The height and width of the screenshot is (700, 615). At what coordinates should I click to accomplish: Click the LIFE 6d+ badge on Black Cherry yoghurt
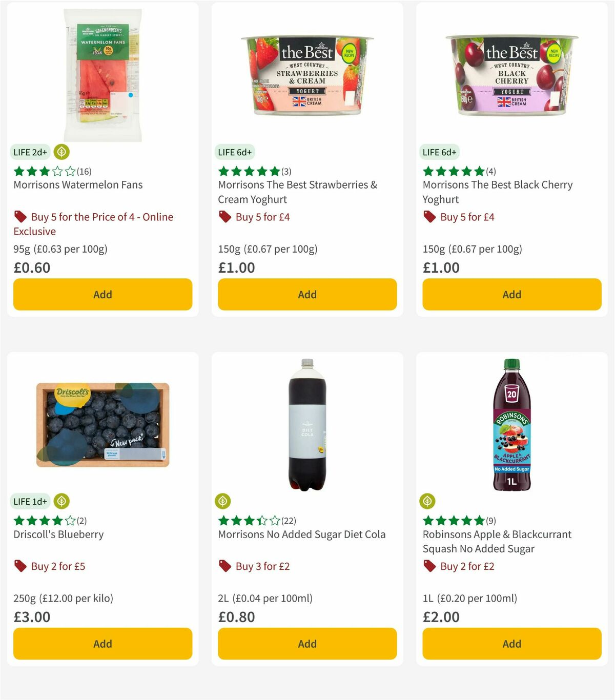440,152
